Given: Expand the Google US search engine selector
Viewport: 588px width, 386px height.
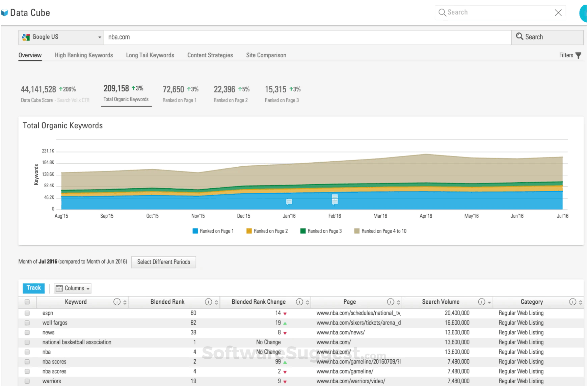Looking at the screenshot, I should (x=99, y=37).
